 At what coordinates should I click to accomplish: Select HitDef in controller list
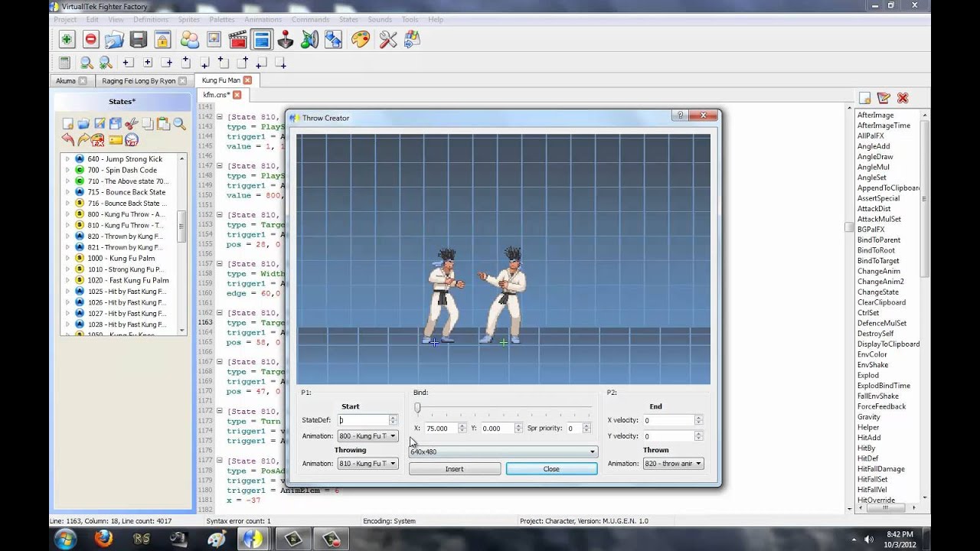pyautogui.click(x=867, y=458)
